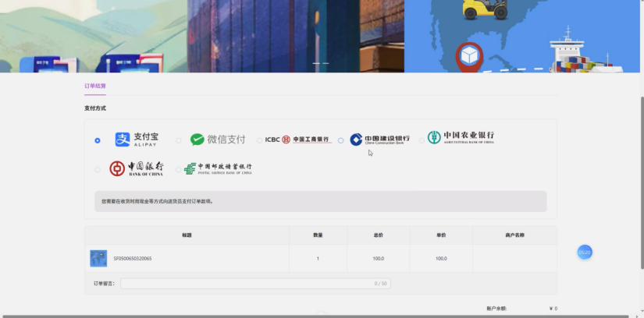Select the Alipay radio button
This screenshot has height=318, width=644.
[x=98, y=140]
